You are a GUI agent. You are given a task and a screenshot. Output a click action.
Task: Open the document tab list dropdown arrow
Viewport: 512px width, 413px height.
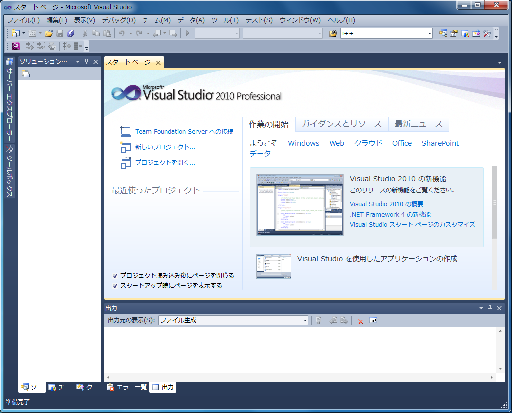point(499,63)
